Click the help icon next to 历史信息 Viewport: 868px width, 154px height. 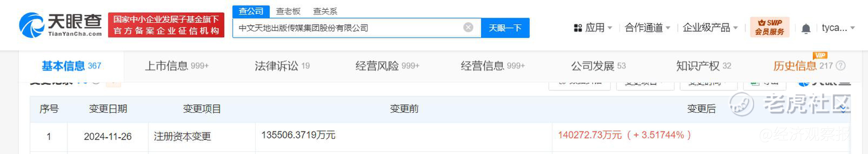[x=841, y=66]
